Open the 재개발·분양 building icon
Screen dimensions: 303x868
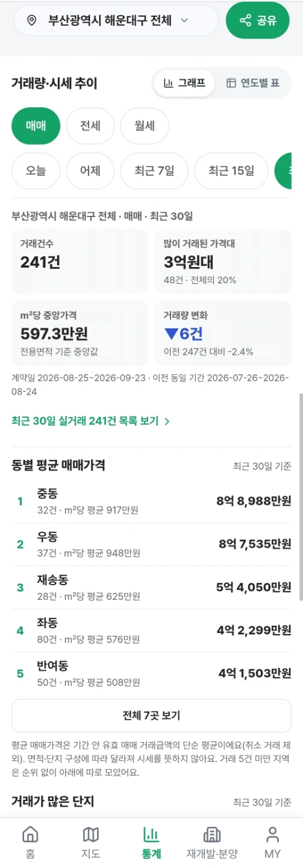click(212, 835)
